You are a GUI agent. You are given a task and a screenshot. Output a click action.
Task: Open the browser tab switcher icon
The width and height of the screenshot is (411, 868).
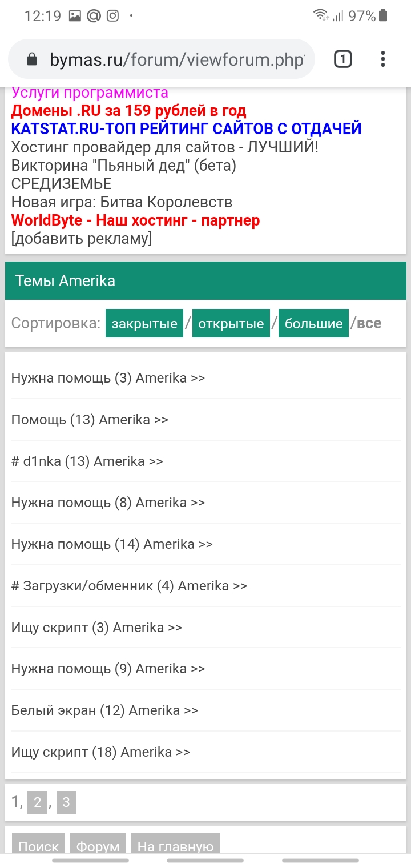[342, 59]
